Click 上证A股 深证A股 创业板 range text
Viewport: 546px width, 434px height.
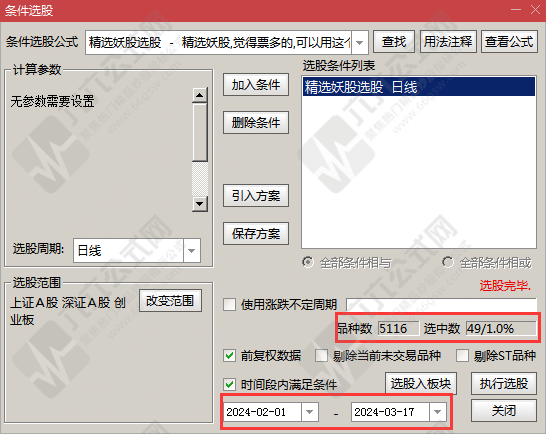coord(68,311)
